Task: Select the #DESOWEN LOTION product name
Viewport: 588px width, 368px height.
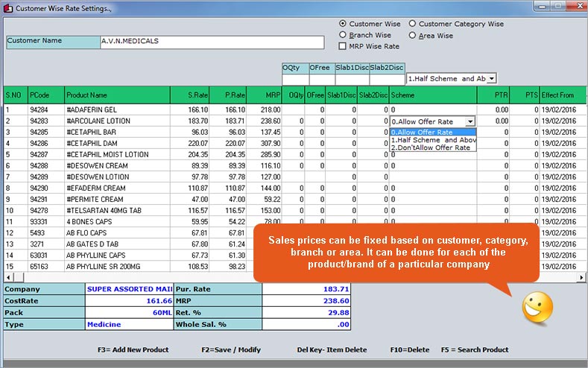Action: click(x=98, y=177)
